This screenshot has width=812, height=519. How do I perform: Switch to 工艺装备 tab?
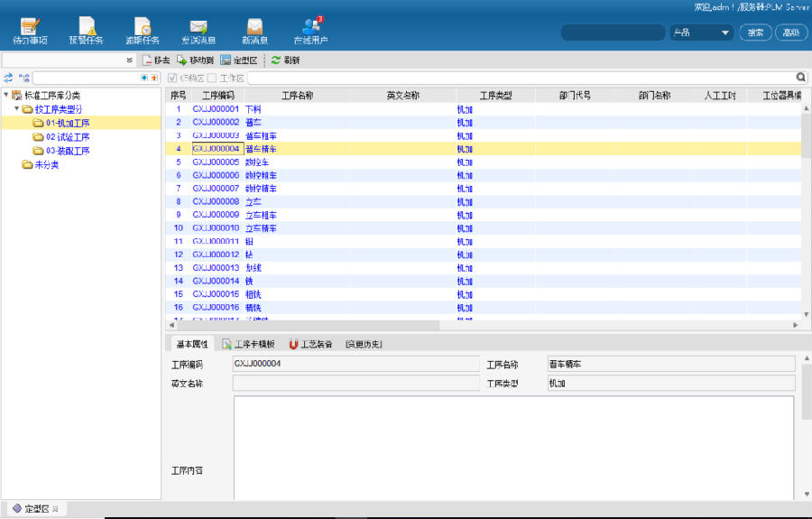pyautogui.click(x=310, y=344)
